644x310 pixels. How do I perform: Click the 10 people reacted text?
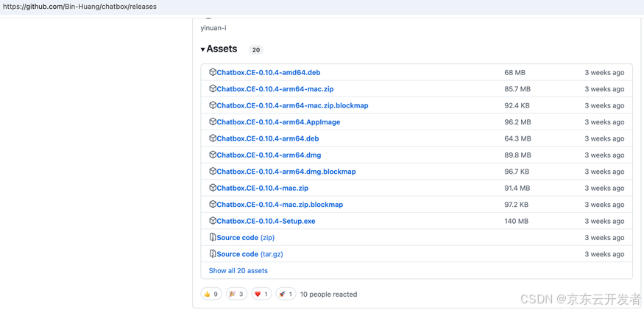[328, 295]
